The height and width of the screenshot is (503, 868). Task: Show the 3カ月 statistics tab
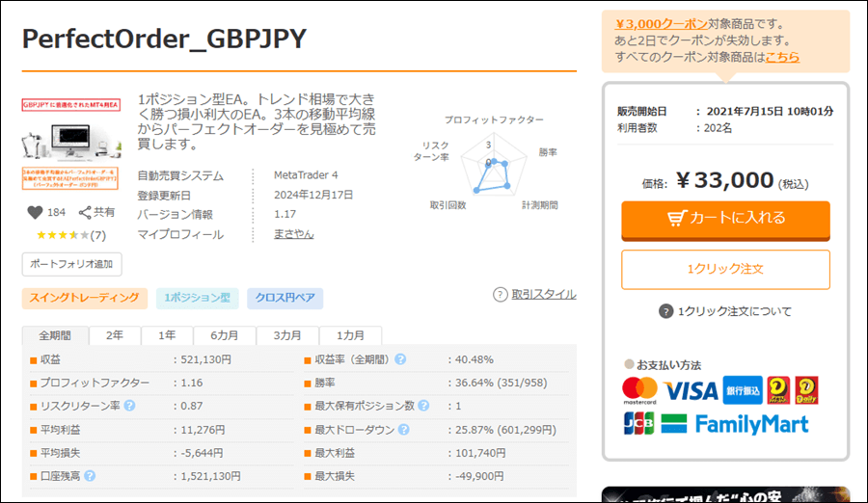(x=286, y=335)
